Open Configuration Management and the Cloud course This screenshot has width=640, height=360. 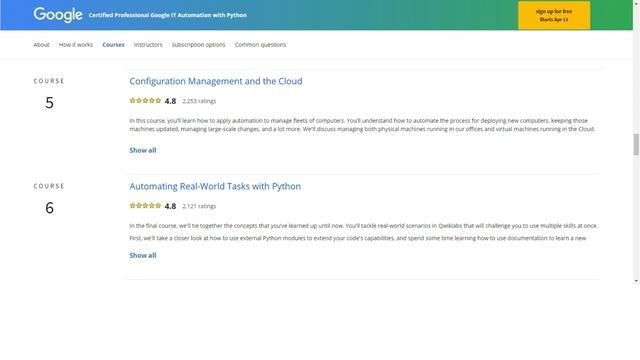pos(216,81)
